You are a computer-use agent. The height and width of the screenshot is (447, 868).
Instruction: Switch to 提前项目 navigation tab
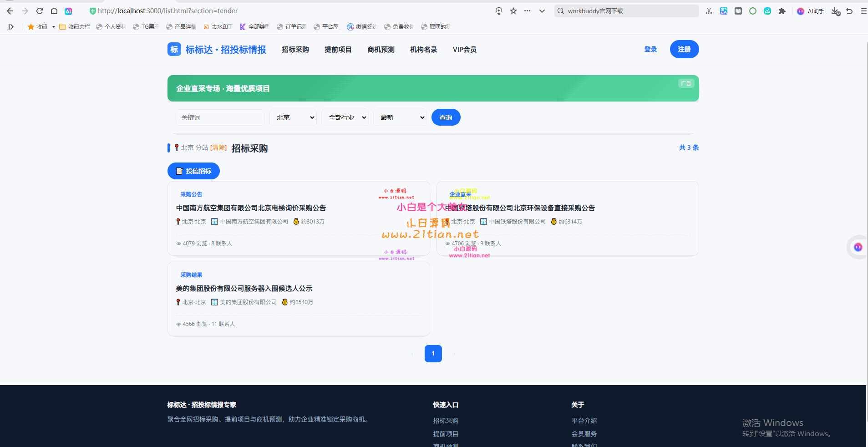pyautogui.click(x=338, y=49)
